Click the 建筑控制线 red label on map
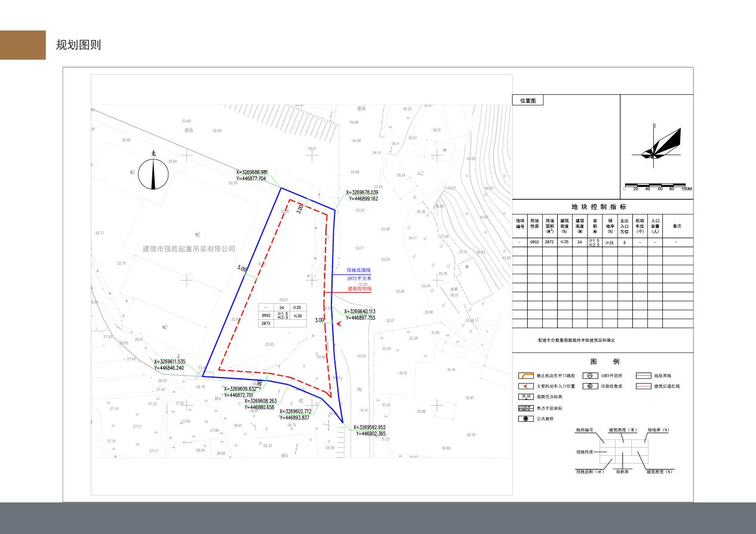 (x=359, y=289)
